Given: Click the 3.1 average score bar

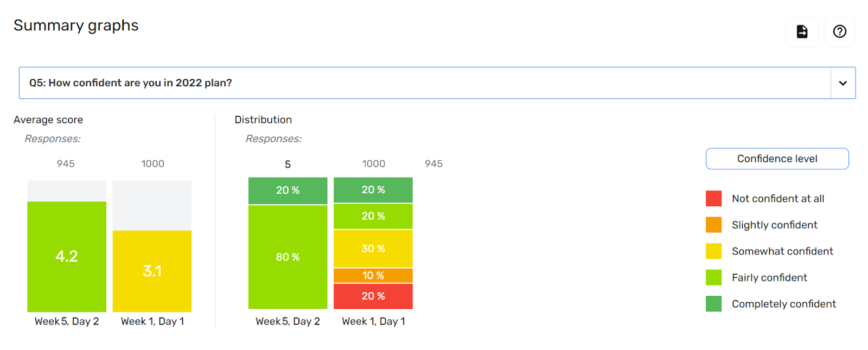Looking at the screenshot, I should pyautogui.click(x=152, y=271).
